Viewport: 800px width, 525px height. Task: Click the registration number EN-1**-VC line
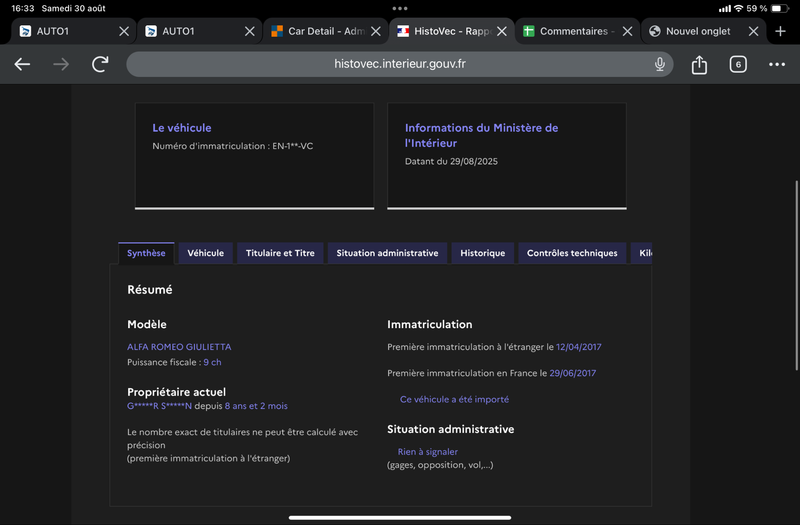233,146
